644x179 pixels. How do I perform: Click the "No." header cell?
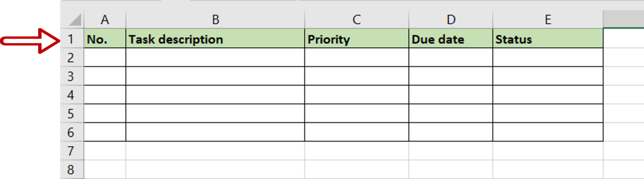pos(105,39)
